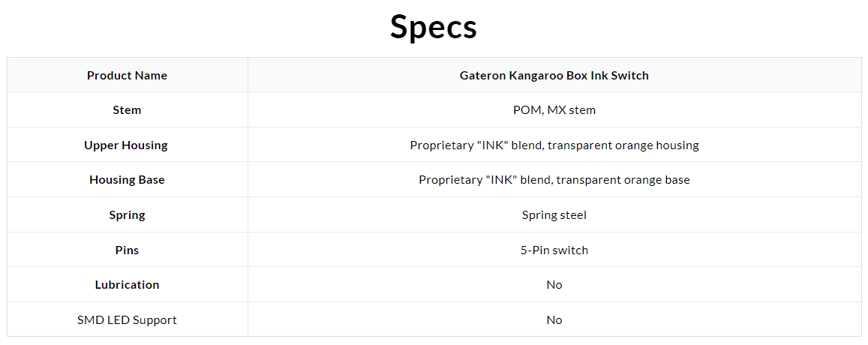Select the Product Name label cell
The height and width of the screenshot is (345, 868).
pos(128,75)
